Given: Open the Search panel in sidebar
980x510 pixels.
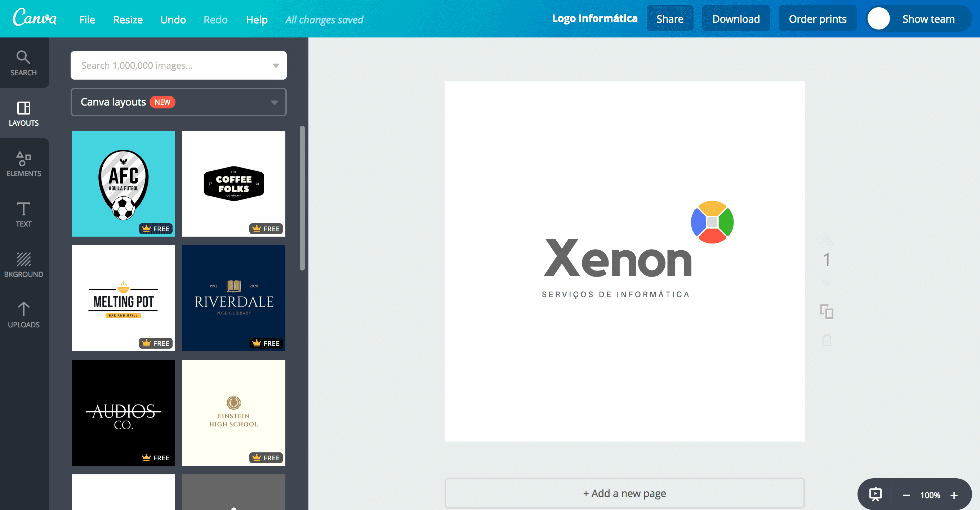Looking at the screenshot, I should (24, 63).
